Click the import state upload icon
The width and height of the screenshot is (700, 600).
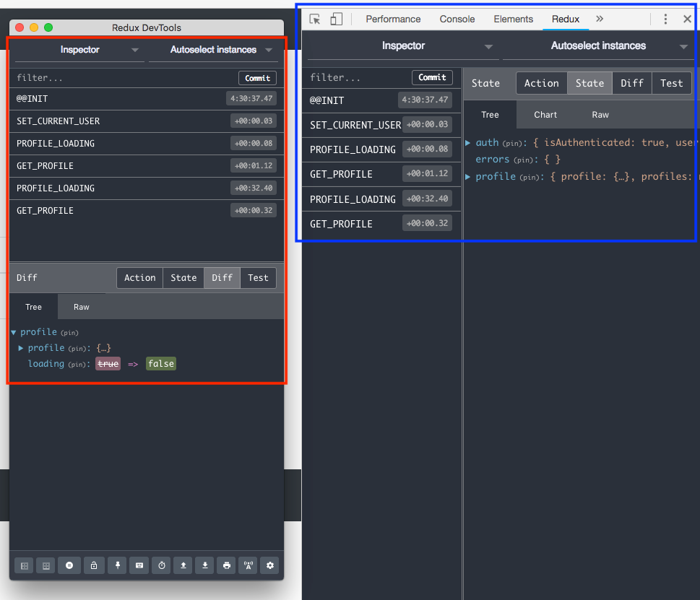(x=183, y=565)
